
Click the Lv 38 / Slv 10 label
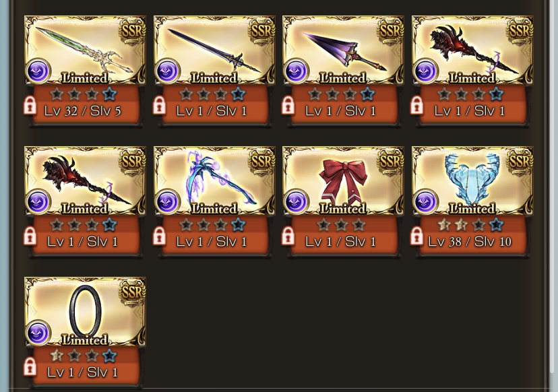pos(470,242)
